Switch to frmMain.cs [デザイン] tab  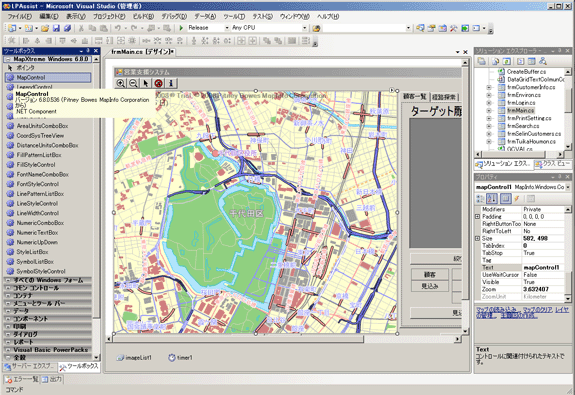pos(143,52)
